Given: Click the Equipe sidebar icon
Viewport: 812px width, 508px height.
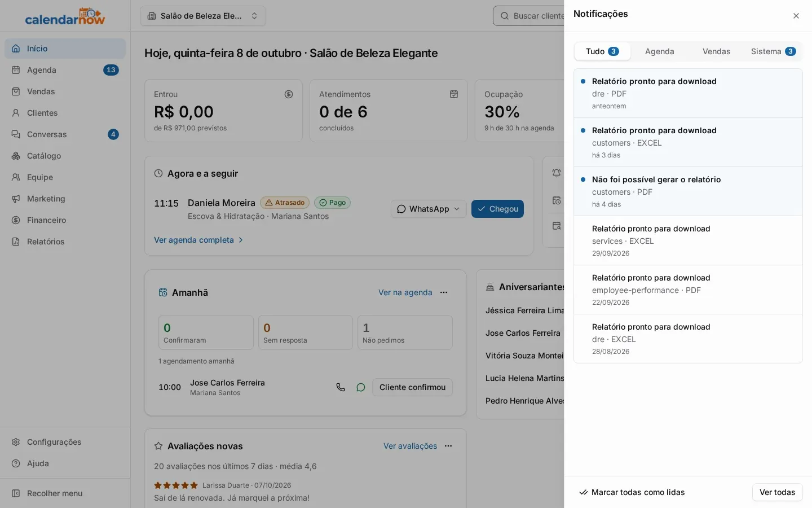Looking at the screenshot, I should tap(16, 177).
